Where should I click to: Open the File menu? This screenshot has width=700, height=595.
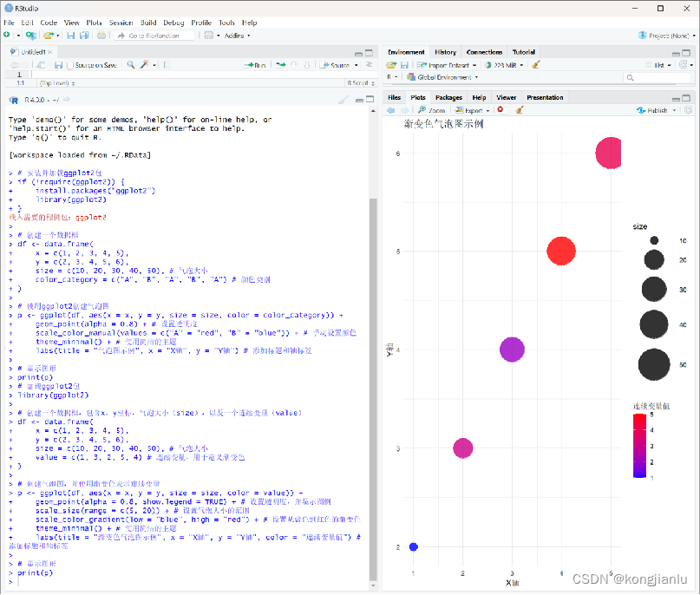(9, 23)
